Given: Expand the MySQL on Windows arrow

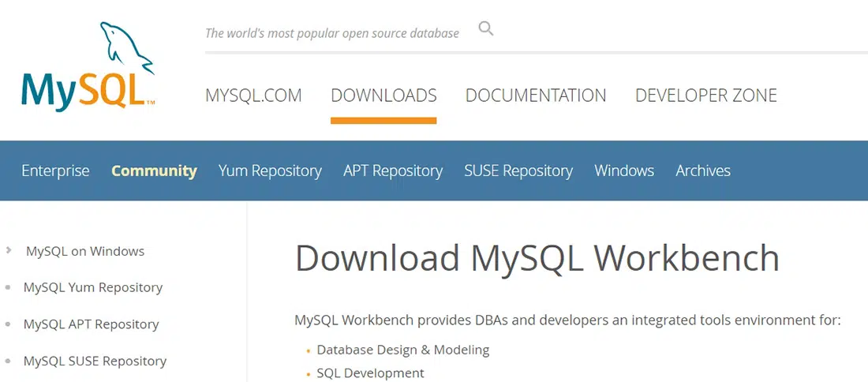Looking at the screenshot, I should (9, 250).
